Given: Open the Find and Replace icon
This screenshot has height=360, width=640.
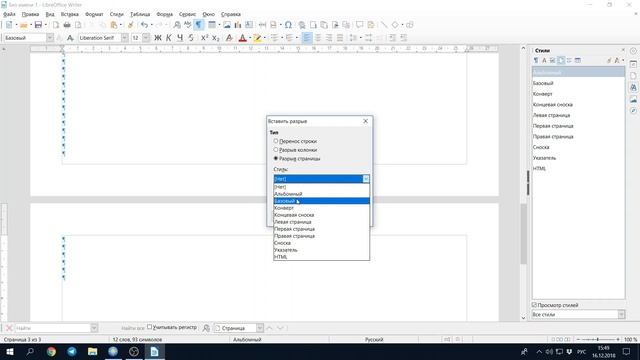Looking at the screenshot, I should coord(177,25).
